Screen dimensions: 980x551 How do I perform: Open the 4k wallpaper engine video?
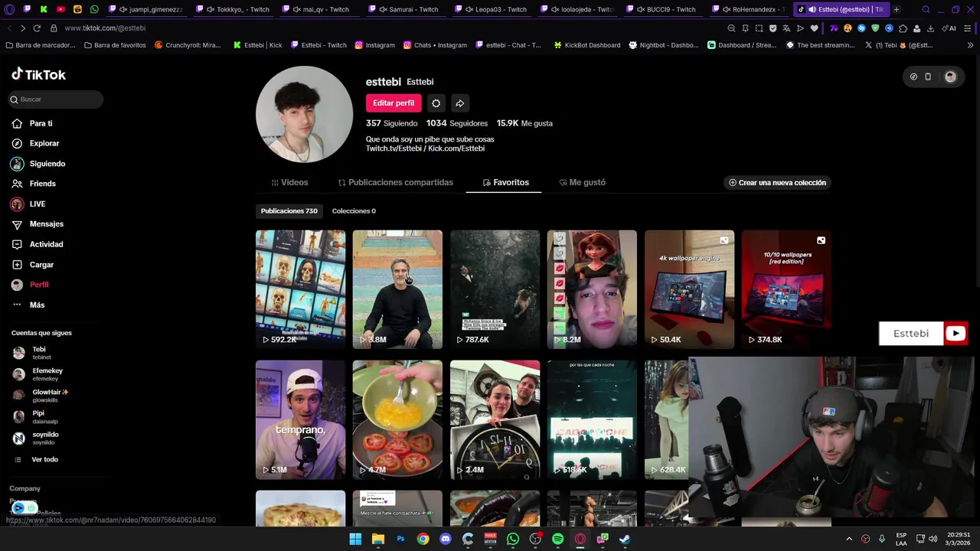point(689,289)
